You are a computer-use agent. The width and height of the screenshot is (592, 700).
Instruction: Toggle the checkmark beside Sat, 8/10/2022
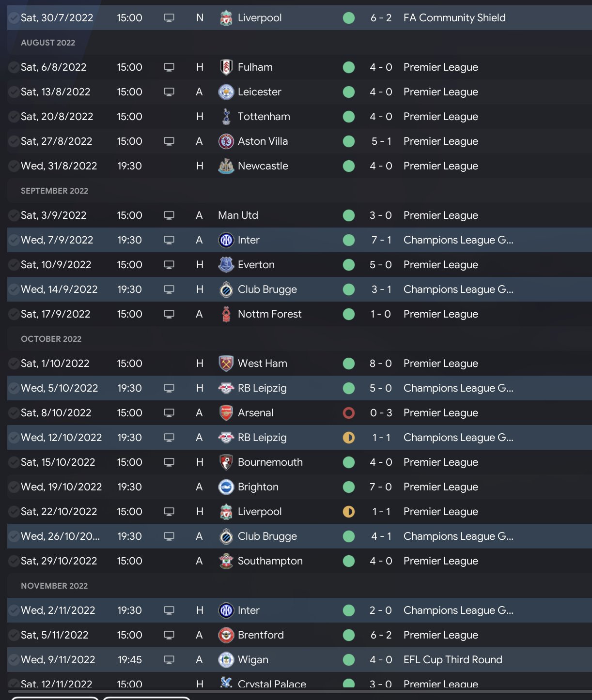(14, 413)
